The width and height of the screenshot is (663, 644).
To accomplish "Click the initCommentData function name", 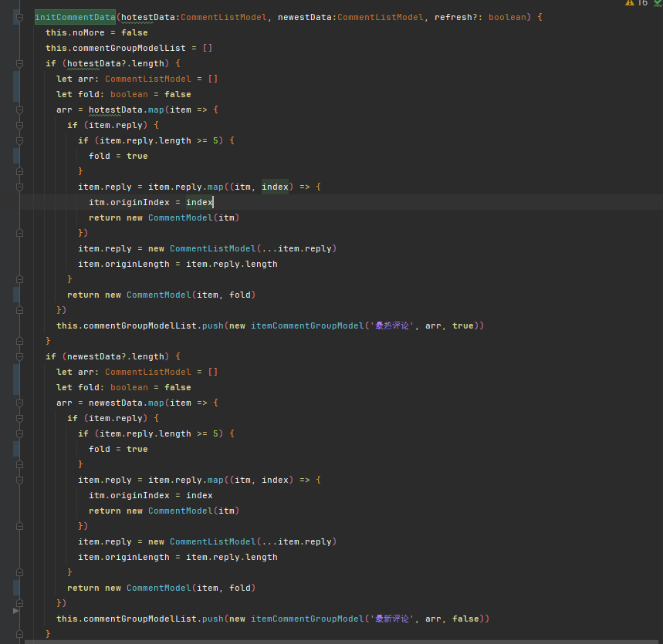I will click(x=75, y=17).
